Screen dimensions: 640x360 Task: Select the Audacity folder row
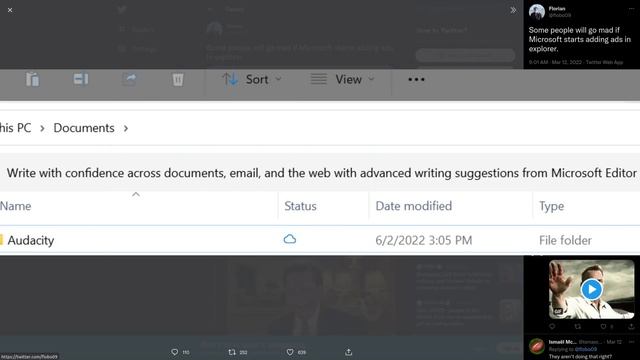pyautogui.click(x=320, y=240)
